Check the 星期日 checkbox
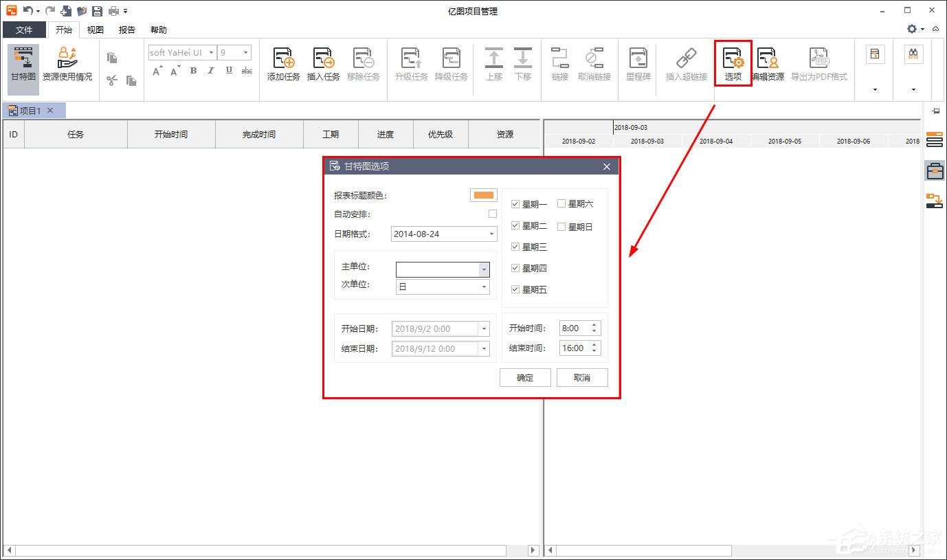 pos(561,227)
